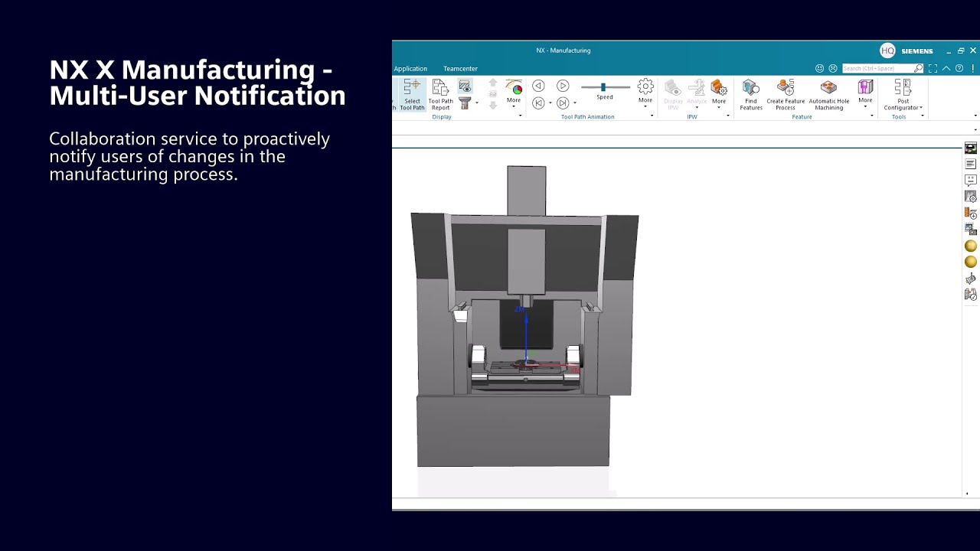Screen dimensions: 980x551
Task: Click the exclamation notification icon
Action: (972, 68)
